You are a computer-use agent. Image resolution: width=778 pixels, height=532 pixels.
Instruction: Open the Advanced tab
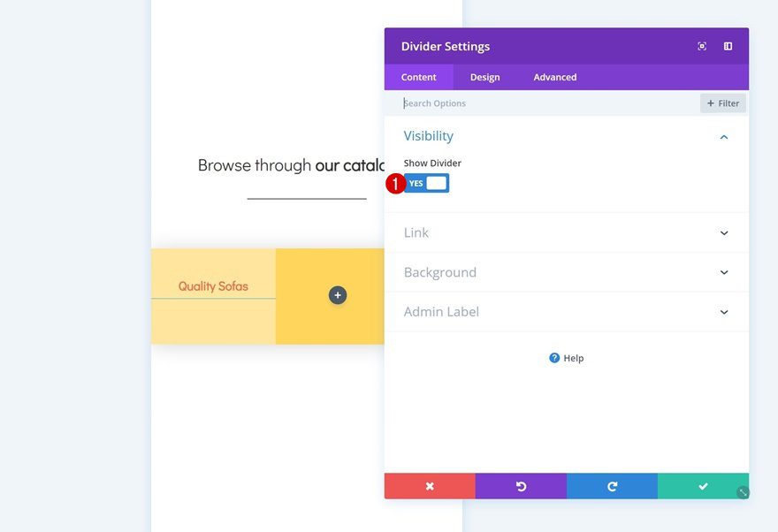pos(554,77)
